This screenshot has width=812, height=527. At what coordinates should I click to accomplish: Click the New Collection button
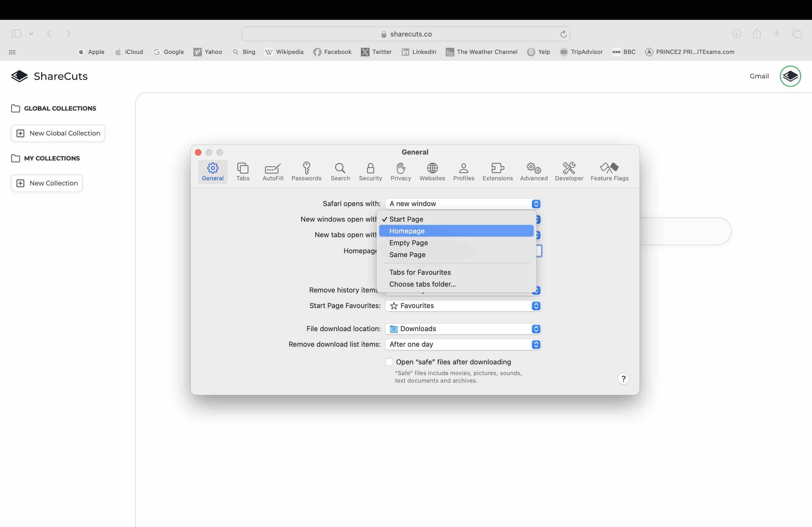pyautogui.click(x=47, y=183)
